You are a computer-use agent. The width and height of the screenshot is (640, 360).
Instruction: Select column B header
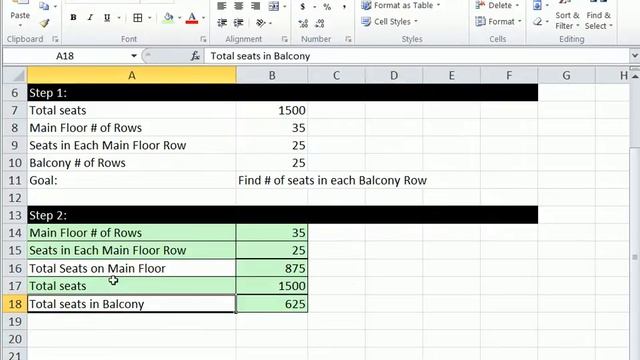click(272, 76)
